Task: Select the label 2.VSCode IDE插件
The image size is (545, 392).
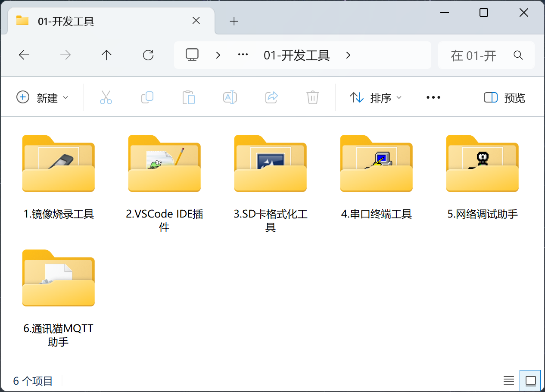Action: click(165, 221)
